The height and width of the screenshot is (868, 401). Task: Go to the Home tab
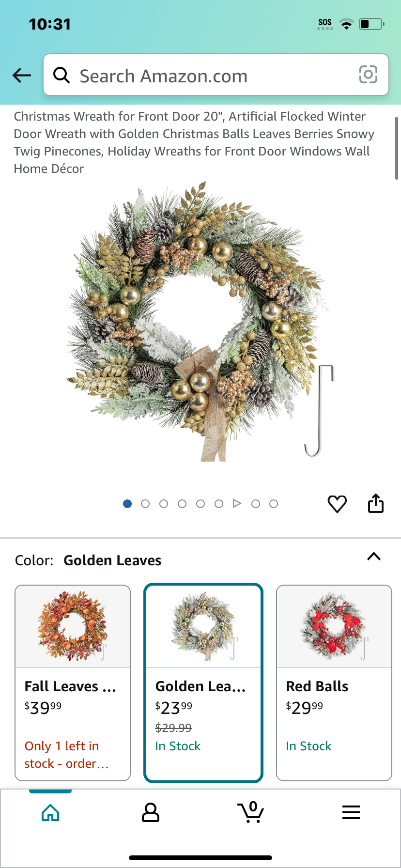click(50, 812)
